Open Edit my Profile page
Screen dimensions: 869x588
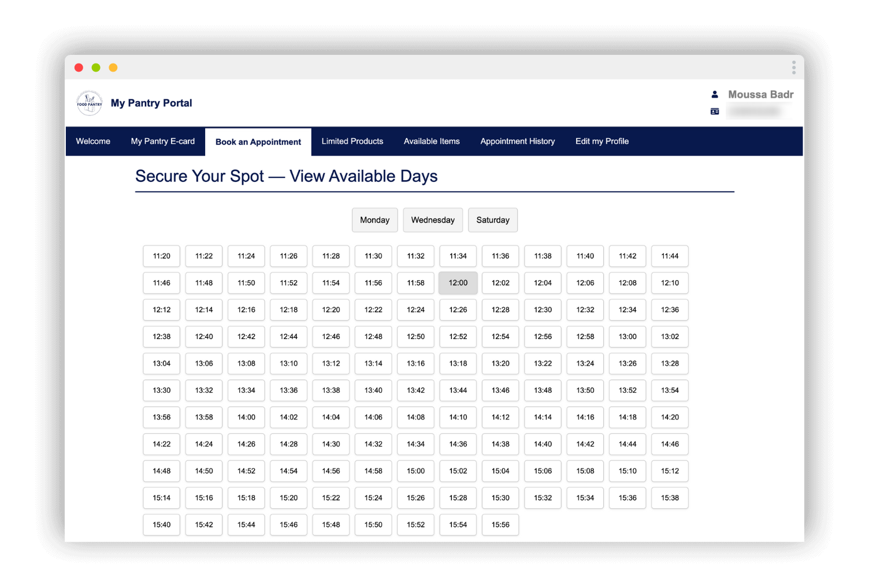(x=602, y=142)
